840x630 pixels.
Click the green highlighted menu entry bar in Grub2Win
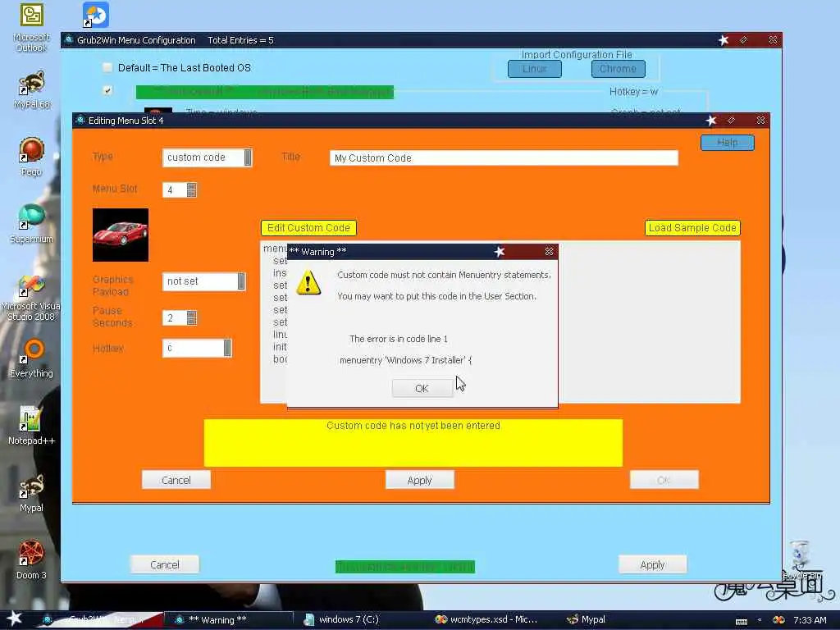coord(265,92)
